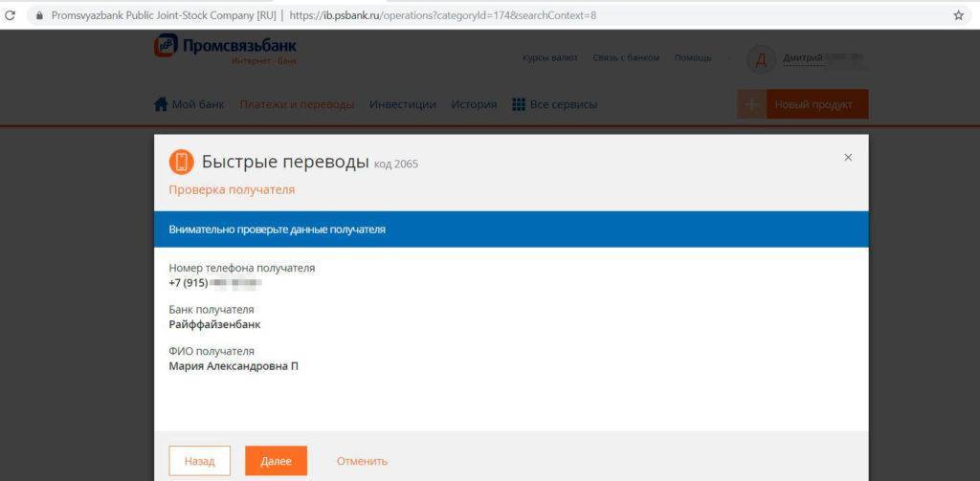Click the home icon beside Мой банк
The height and width of the screenshot is (481, 980).
coord(161,104)
